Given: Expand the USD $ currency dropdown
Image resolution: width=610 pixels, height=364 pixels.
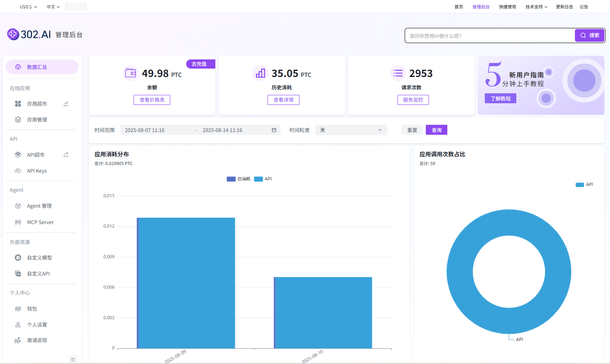Looking at the screenshot, I should click(28, 7).
